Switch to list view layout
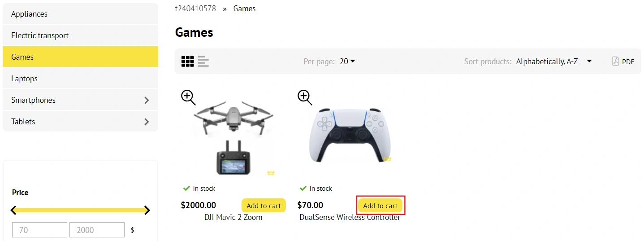Viewport: 644px width, 241px height. point(203,61)
